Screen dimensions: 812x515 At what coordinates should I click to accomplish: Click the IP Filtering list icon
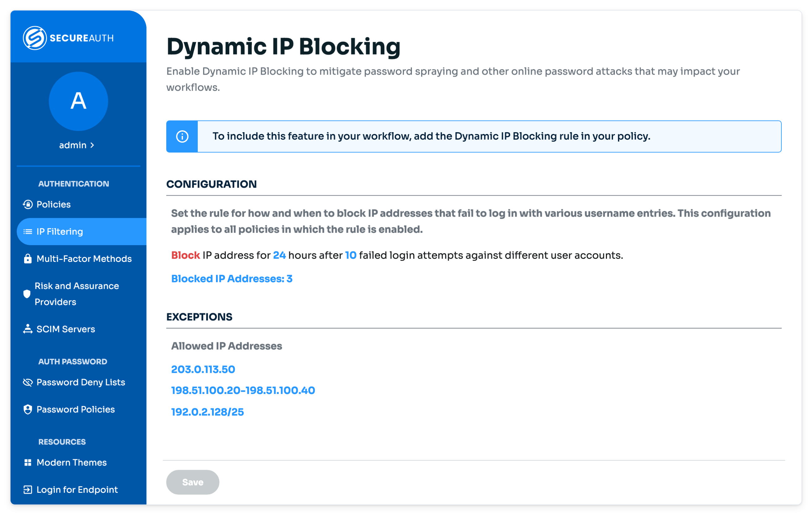[x=28, y=232]
